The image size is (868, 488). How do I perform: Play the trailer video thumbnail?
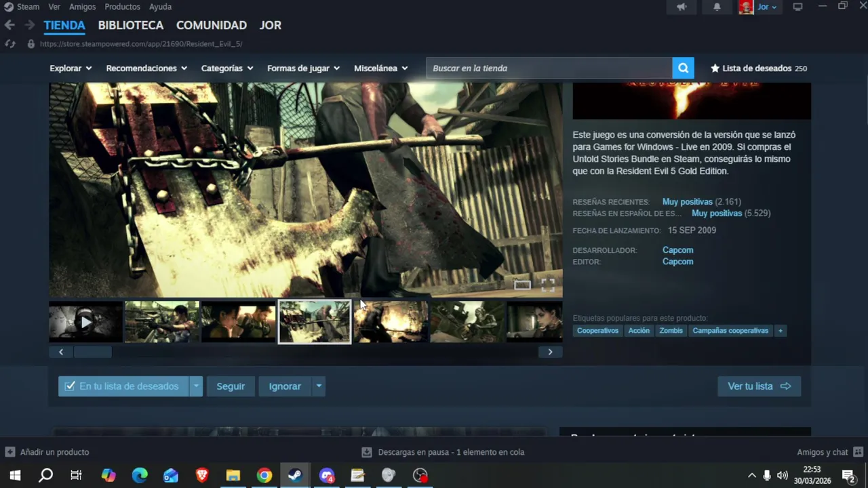[x=85, y=321]
